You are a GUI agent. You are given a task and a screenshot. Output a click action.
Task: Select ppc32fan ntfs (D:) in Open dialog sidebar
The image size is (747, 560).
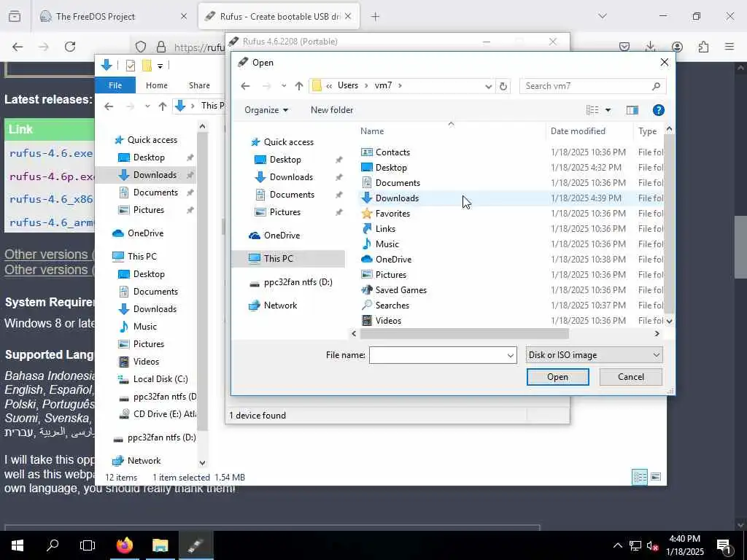pyautogui.click(x=291, y=282)
